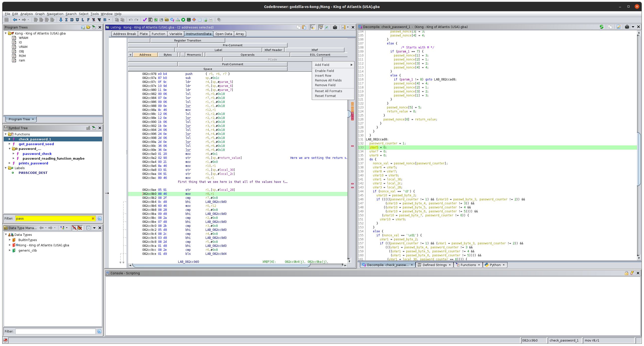Choose Reset Format in context menu
Image resolution: width=644 pixels, height=346 pixels.
tap(333, 96)
